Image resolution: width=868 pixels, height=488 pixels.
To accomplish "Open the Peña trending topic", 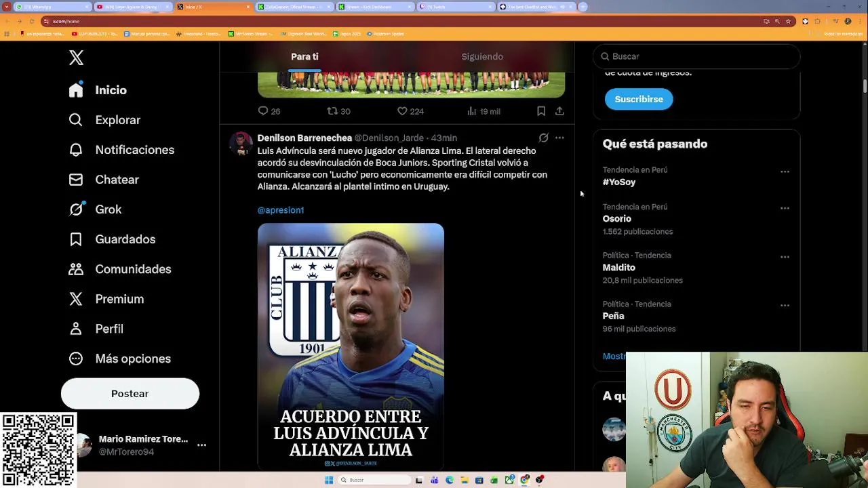I will pyautogui.click(x=613, y=316).
